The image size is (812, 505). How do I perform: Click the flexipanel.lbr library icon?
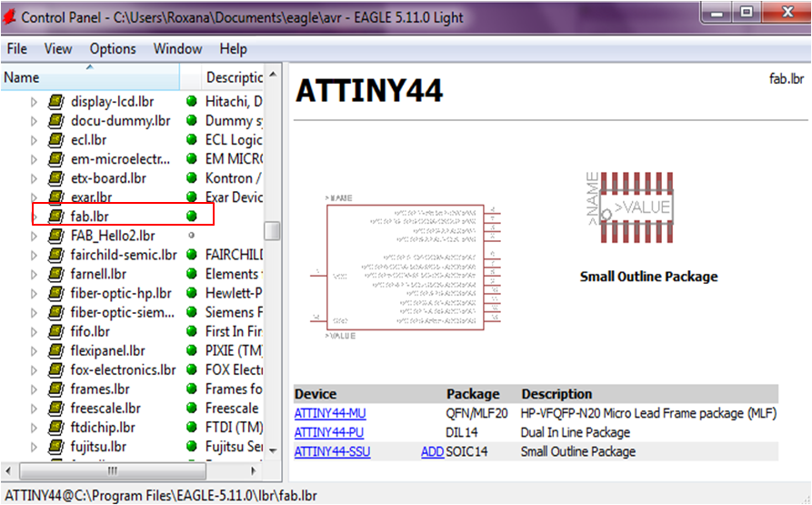56,350
